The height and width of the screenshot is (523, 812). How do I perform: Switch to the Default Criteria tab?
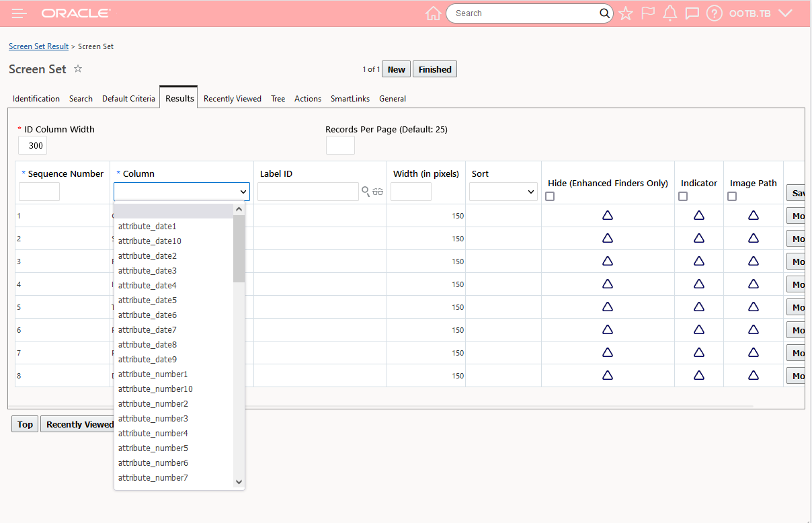point(128,99)
